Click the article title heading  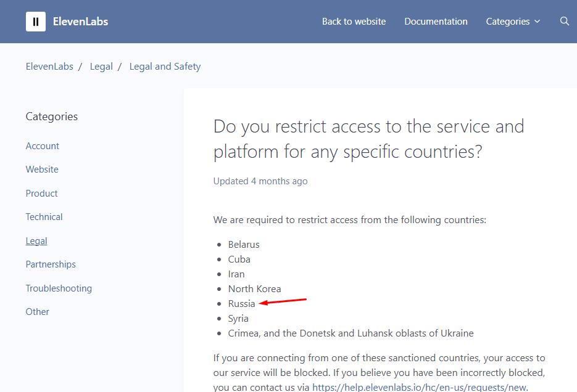click(368, 139)
